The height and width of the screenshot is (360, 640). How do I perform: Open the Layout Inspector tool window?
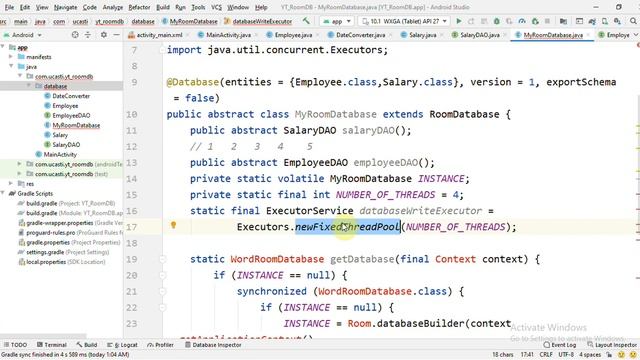(x=612, y=345)
